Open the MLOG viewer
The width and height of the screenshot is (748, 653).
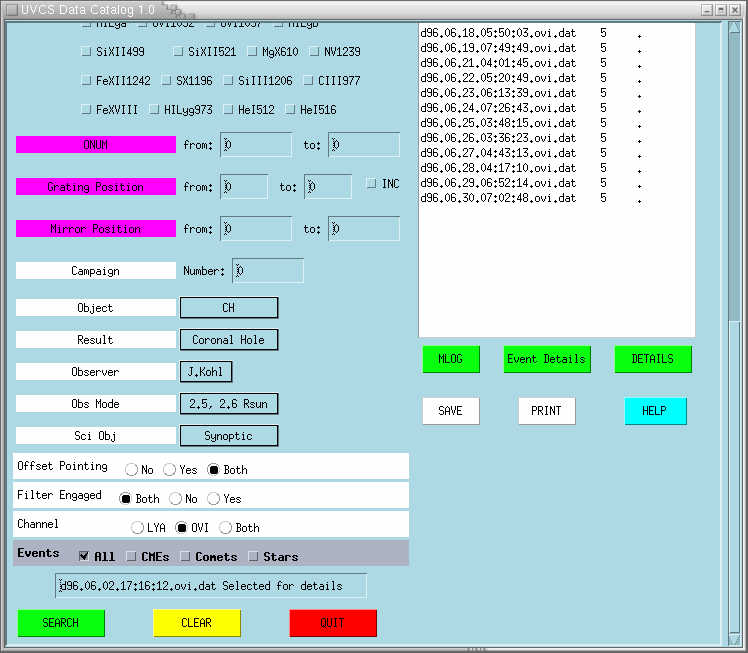[x=451, y=360]
